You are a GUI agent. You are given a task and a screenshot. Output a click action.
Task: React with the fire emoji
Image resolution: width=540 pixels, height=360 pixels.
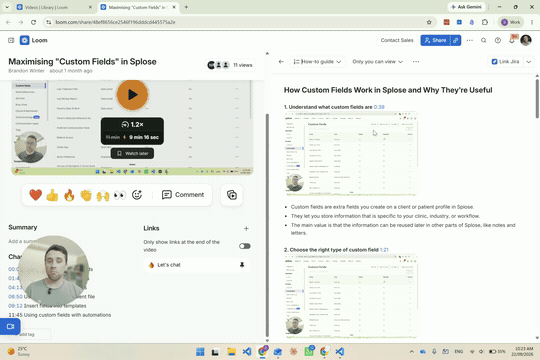[x=69, y=195]
